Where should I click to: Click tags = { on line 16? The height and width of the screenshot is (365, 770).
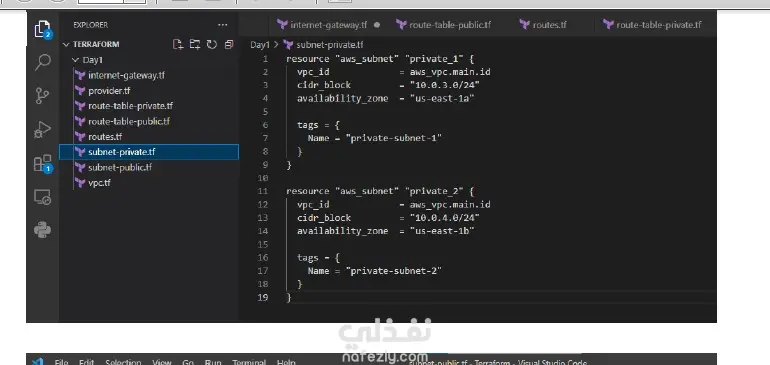(x=318, y=257)
